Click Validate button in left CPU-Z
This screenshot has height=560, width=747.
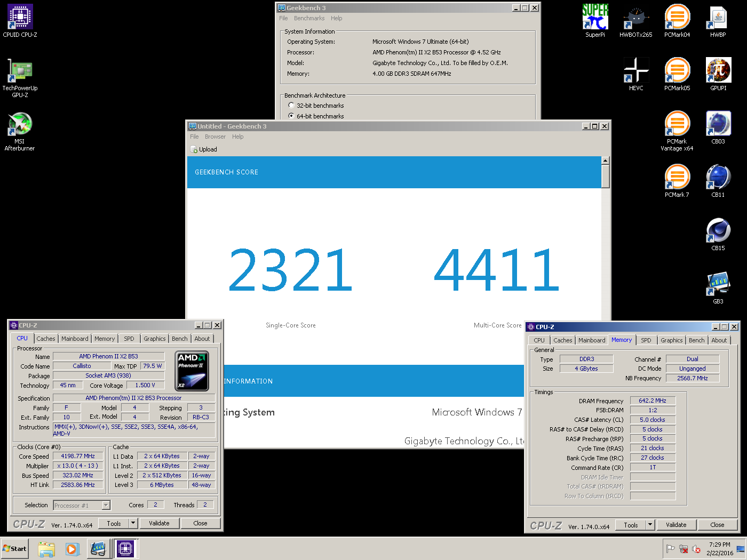pos(159,523)
